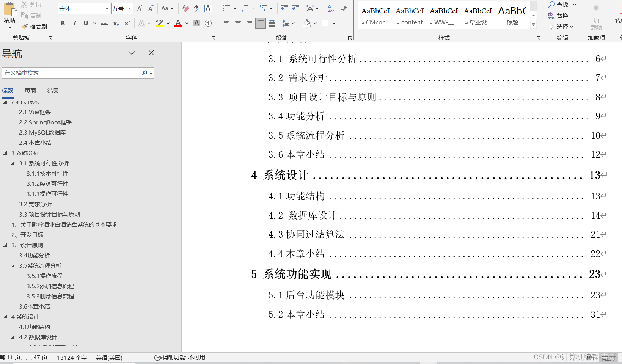
Task: Open the Change Case (Aa) menu
Action: 167,8
